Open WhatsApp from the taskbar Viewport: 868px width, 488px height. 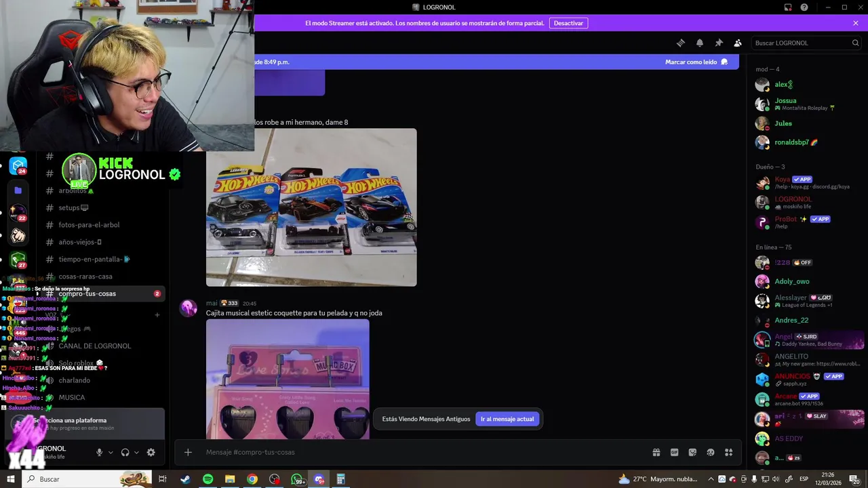[x=297, y=479]
